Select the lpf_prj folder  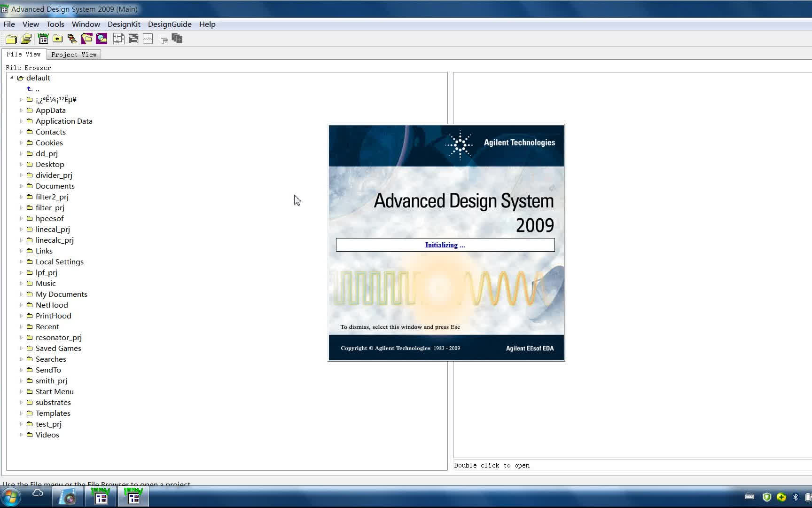click(x=47, y=272)
